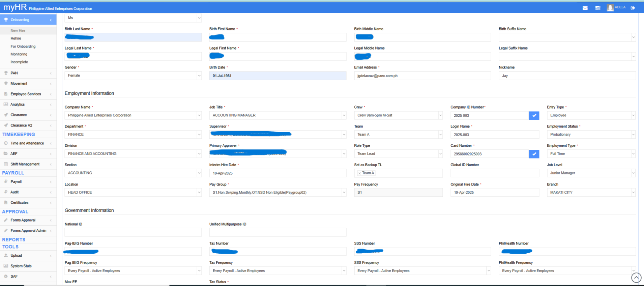Click the Email Address field
The width and height of the screenshot is (644, 286).
click(x=422, y=76)
